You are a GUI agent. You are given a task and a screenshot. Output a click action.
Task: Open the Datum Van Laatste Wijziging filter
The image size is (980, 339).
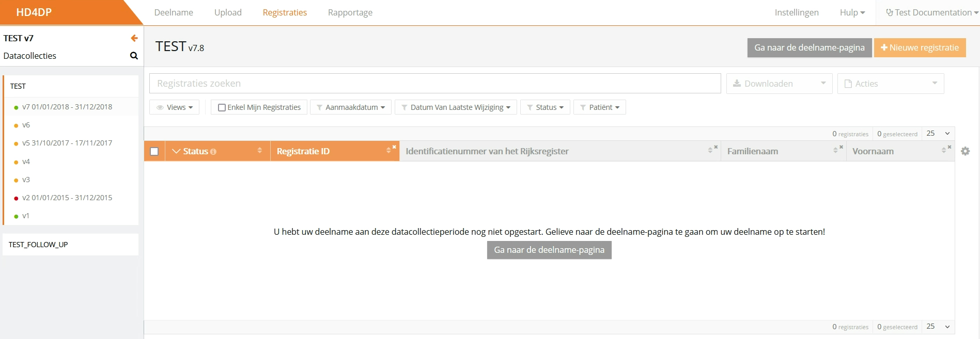pos(456,107)
